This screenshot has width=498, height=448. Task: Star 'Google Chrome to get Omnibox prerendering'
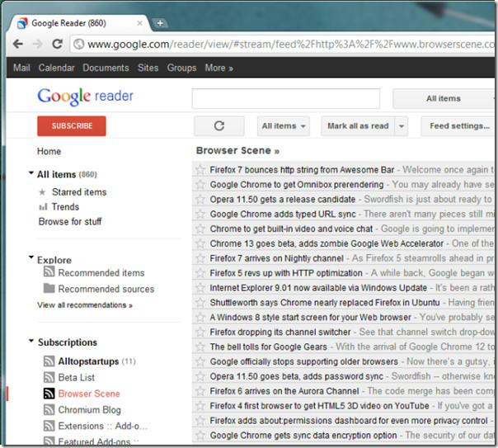point(200,184)
